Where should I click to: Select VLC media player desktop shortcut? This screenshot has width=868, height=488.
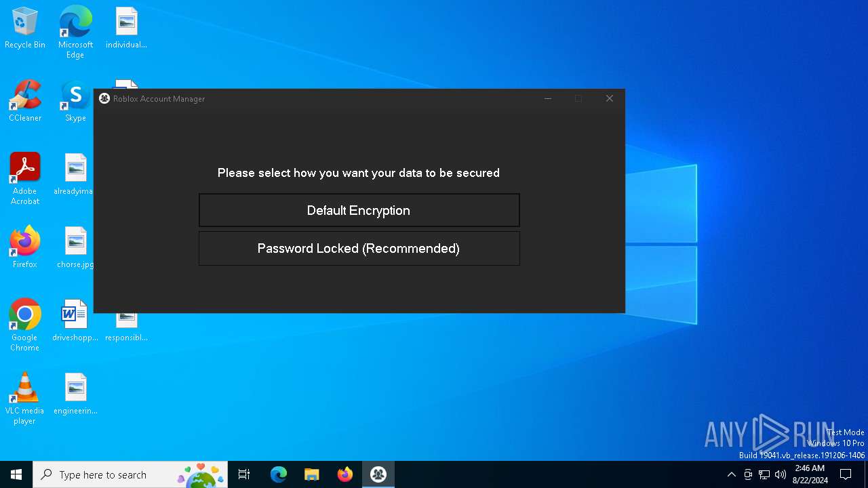(25, 399)
